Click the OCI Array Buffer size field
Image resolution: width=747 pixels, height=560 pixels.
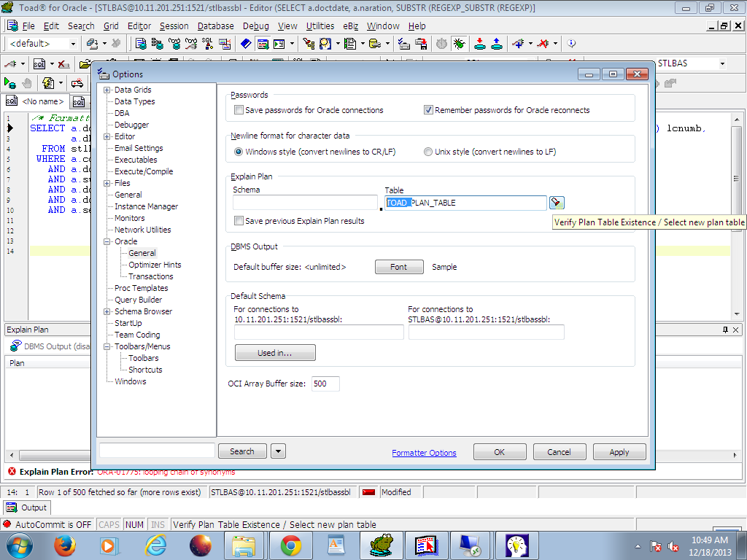[x=325, y=384]
